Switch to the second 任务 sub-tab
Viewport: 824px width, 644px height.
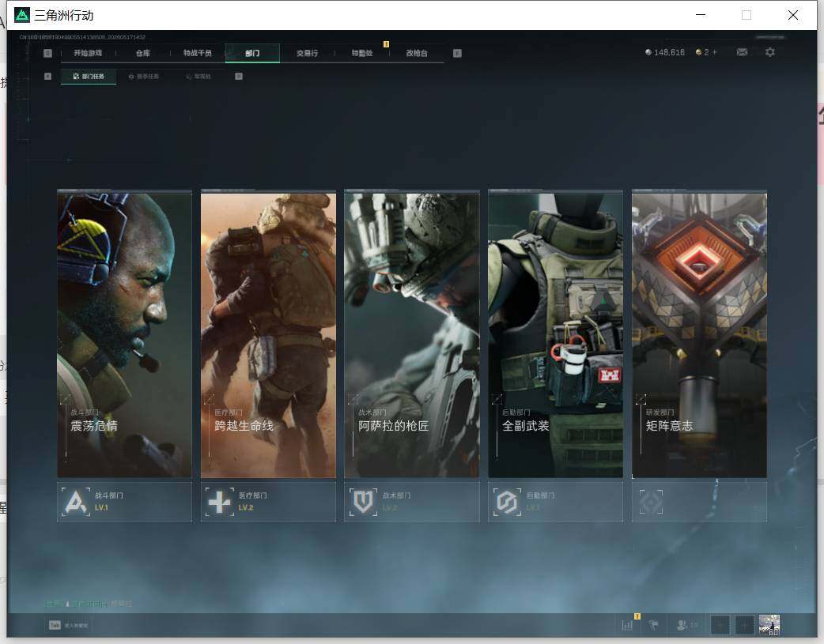tap(143, 76)
